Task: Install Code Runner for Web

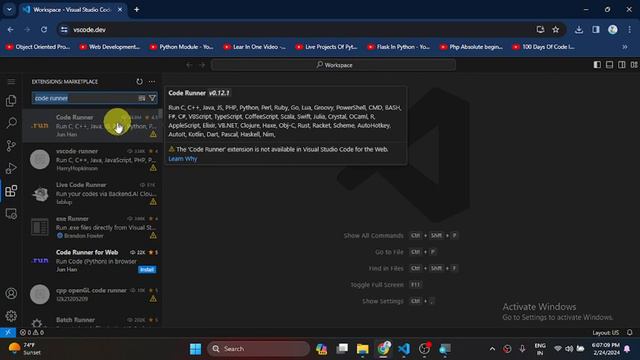Action: (147, 269)
